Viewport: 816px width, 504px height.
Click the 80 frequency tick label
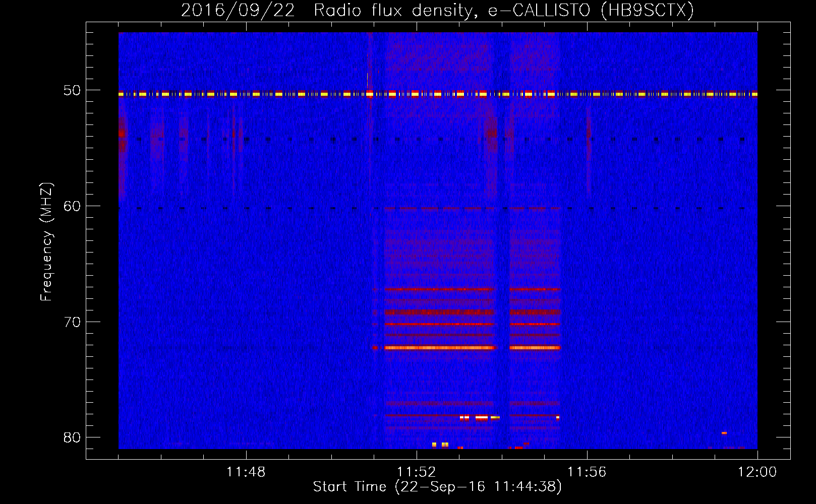pos(72,437)
